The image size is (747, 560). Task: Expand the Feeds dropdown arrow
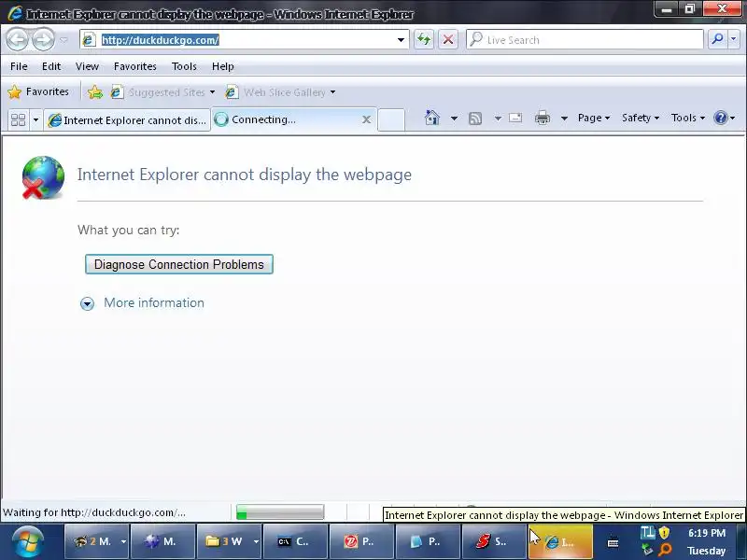[498, 118]
